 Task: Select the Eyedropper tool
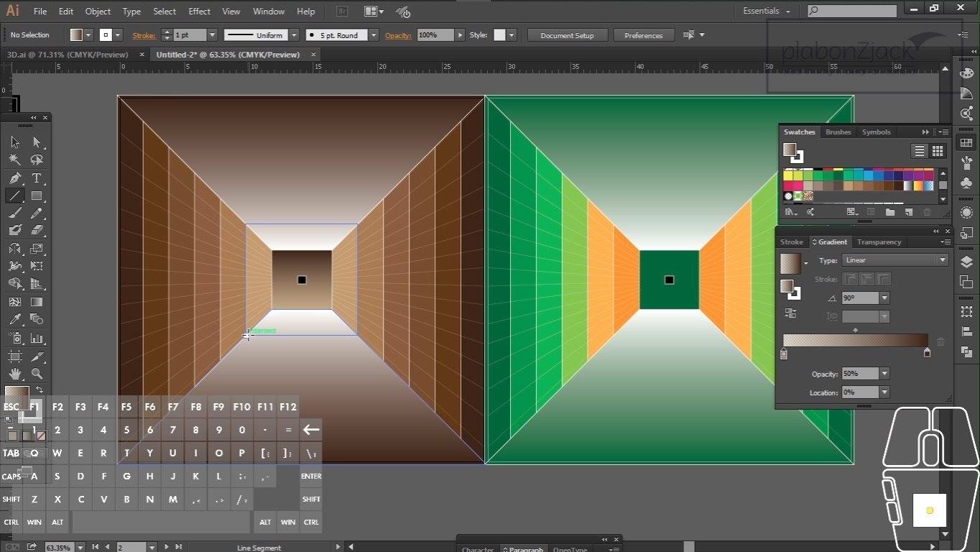[15, 320]
